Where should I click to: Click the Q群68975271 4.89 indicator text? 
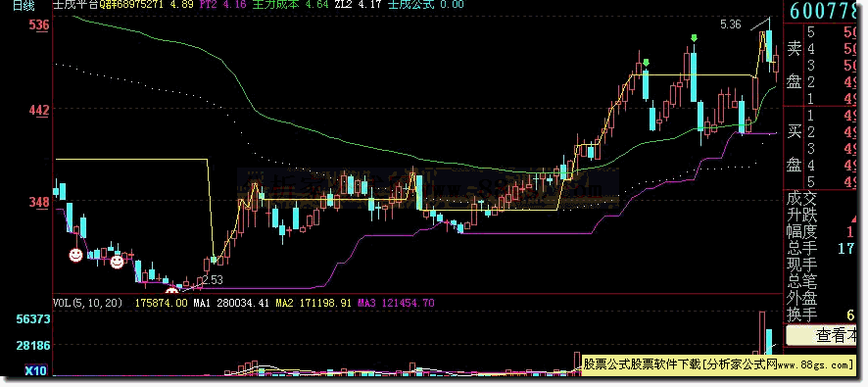pos(146,5)
